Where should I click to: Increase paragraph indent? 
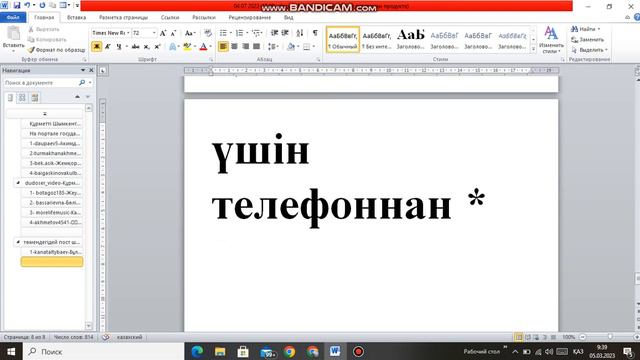[285, 33]
